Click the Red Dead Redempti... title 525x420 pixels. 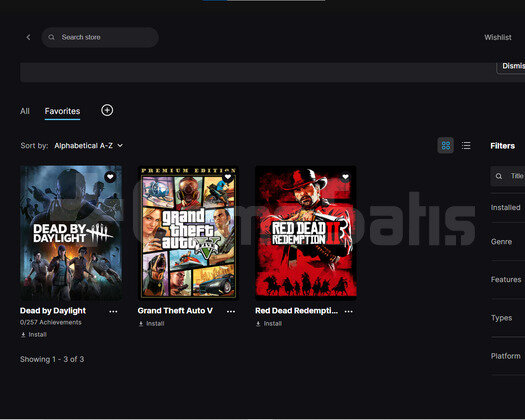tap(296, 311)
